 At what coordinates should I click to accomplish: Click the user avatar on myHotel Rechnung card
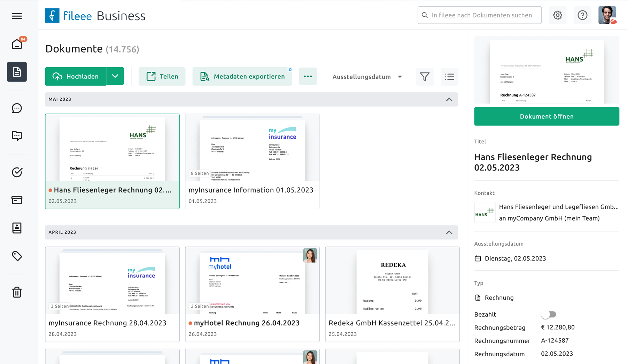(x=310, y=255)
